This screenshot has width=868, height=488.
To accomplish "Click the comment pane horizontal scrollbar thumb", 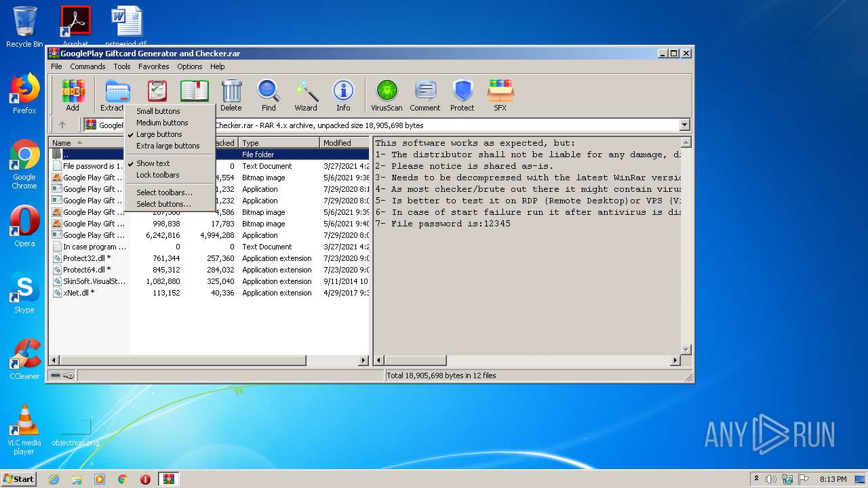I will coord(415,361).
